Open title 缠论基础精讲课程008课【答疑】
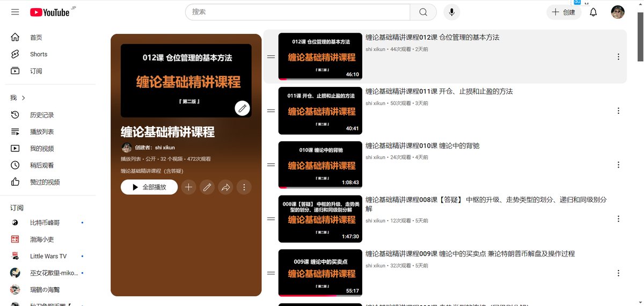The width and height of the screenshot is (644, 306). (x=486, y=204)
